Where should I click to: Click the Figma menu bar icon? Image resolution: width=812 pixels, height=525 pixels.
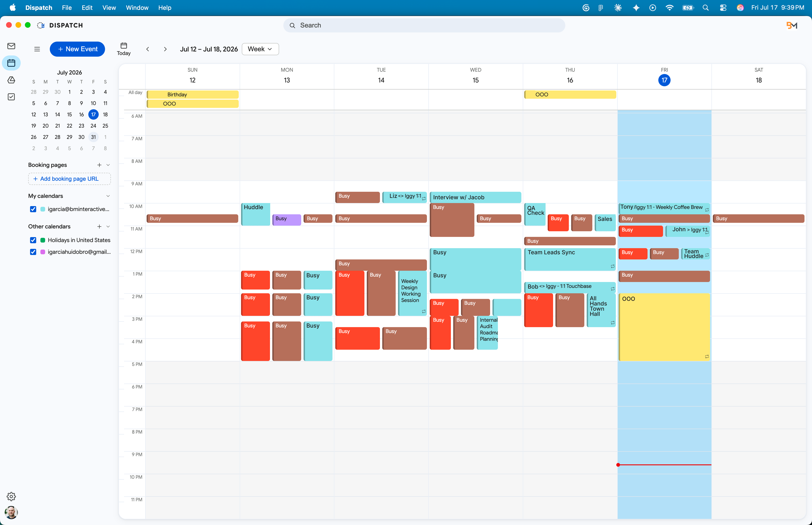tap(601, 8)
